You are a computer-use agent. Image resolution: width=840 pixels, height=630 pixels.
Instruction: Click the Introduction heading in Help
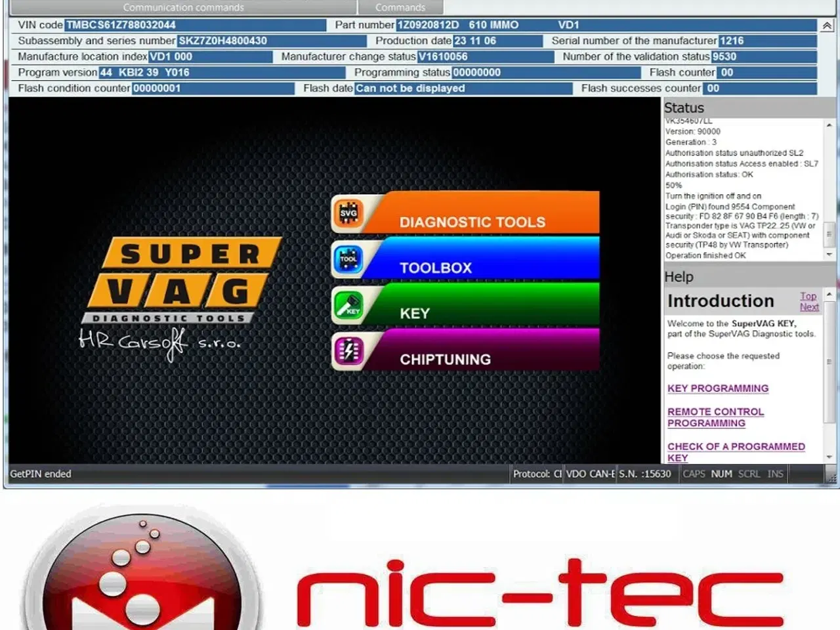pyautogui.click(x=721, y=301)
